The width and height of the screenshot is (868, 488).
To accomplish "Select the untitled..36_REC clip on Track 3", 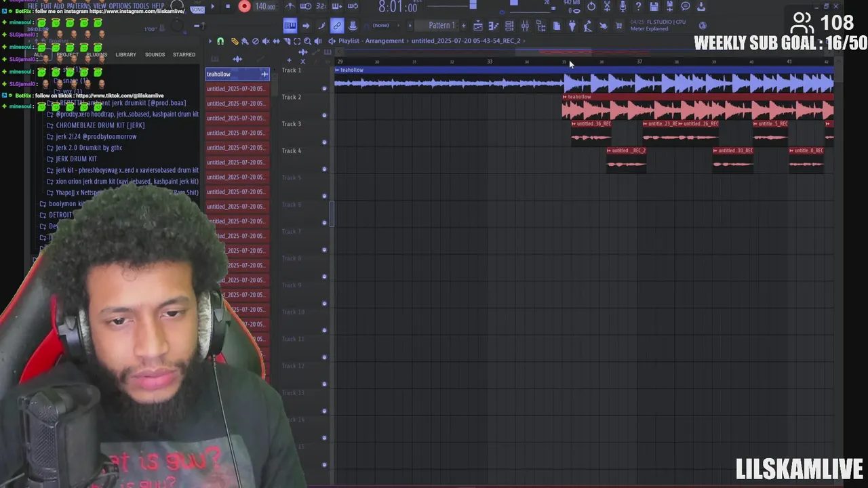I will point(591,133).
